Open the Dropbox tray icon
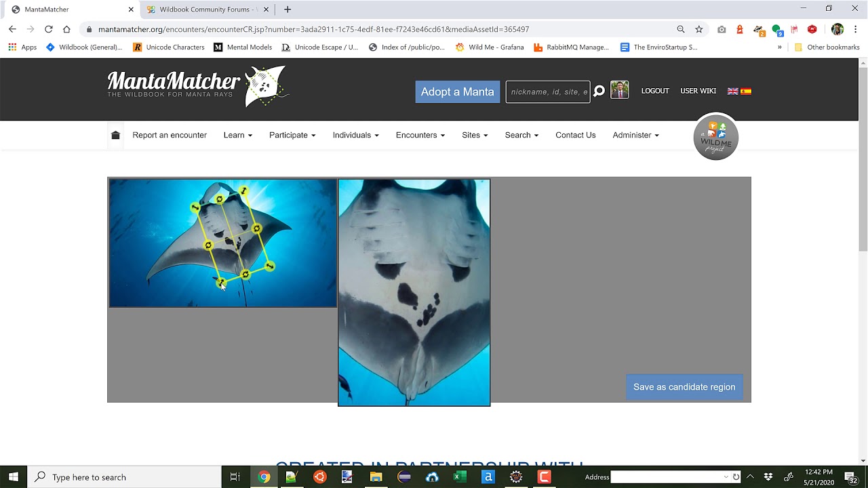Viewport: 868px width, 488px height. (x=768, y=477)
